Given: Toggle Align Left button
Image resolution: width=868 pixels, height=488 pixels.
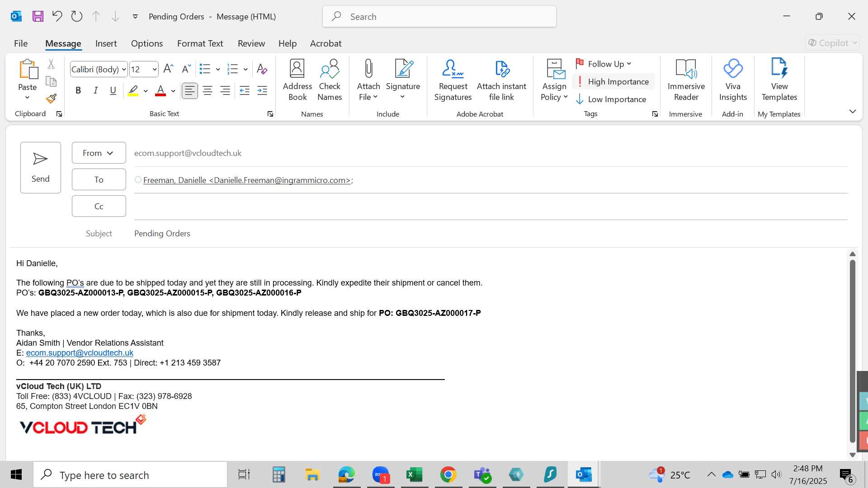Looking at the screenshot, I should 190,91.
